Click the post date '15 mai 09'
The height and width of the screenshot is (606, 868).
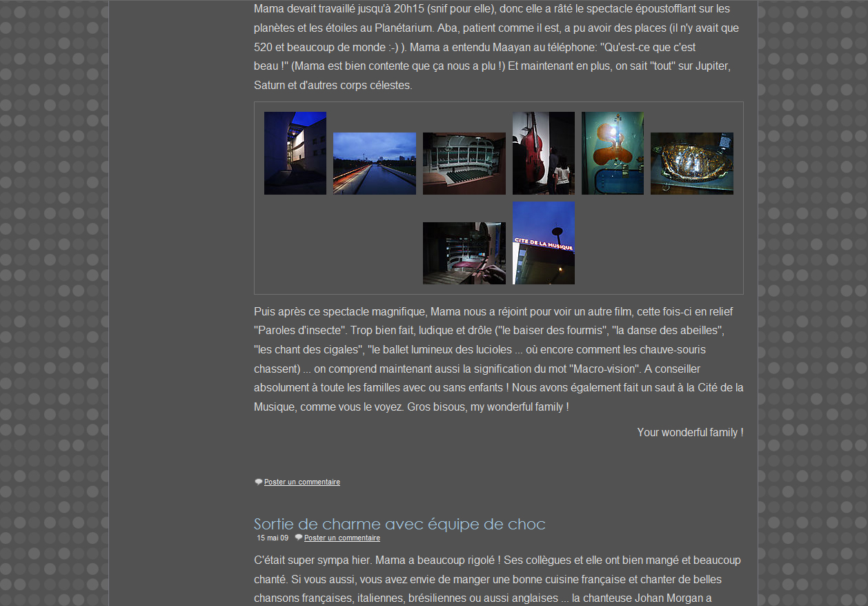click(x=273, y=538)
